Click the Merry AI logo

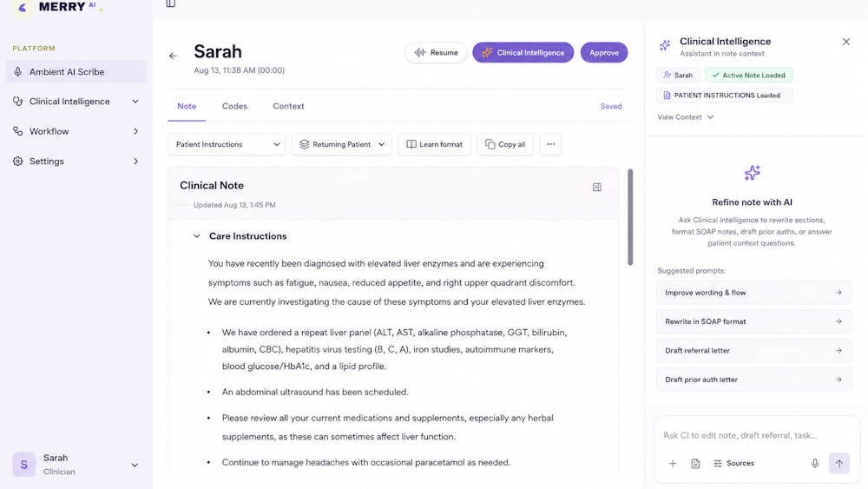[x=58, y=7]
